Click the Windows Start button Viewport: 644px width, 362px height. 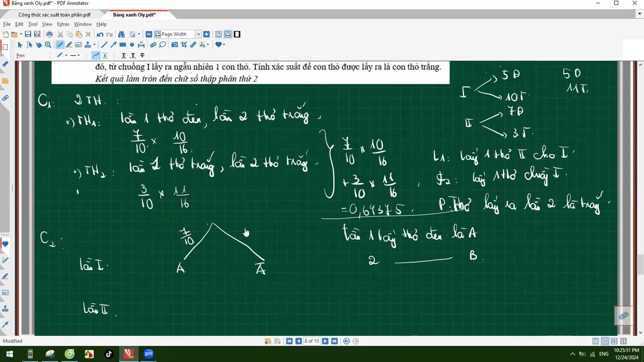coord(10,354)
